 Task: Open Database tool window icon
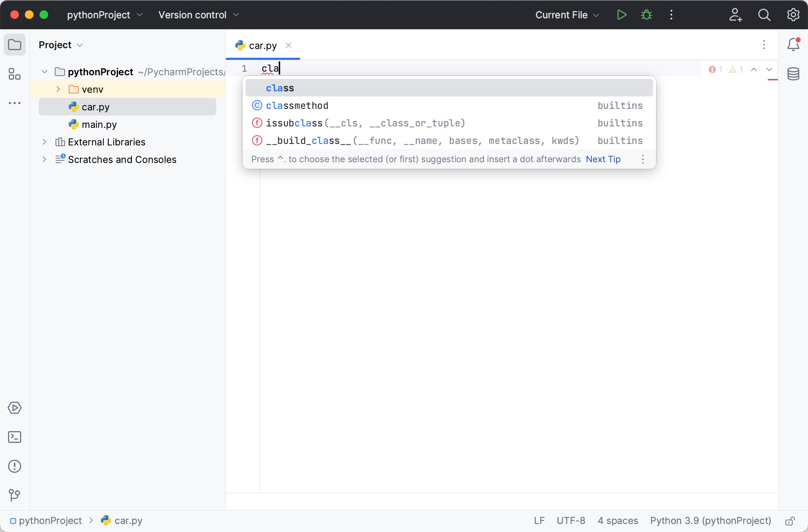coord(793,74)
